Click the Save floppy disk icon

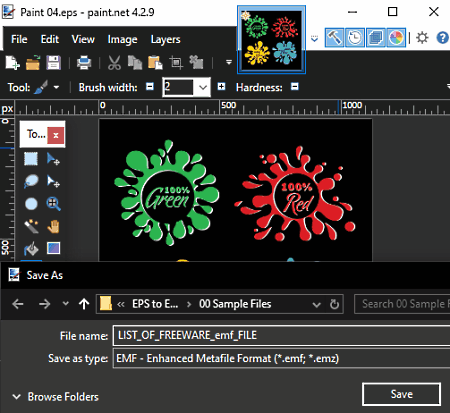53,62
